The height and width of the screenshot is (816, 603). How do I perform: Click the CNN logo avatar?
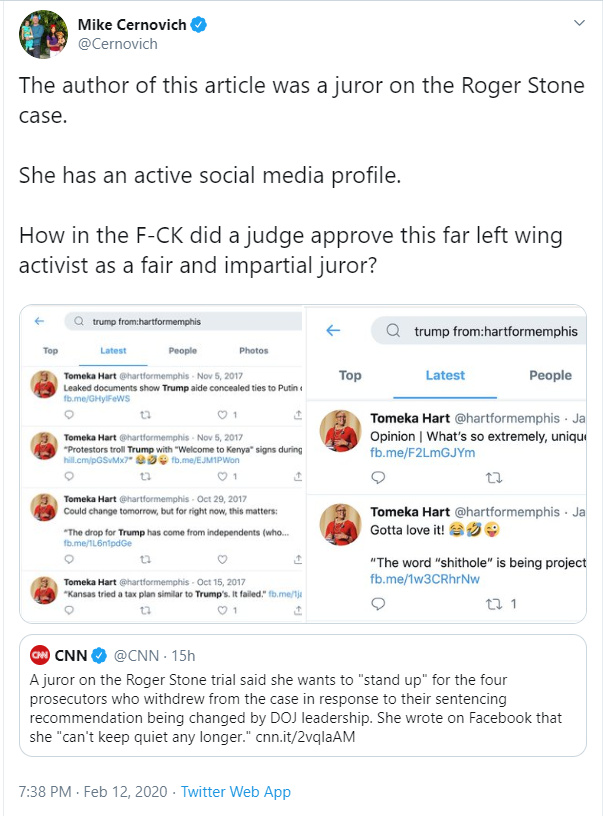[39, 656]
